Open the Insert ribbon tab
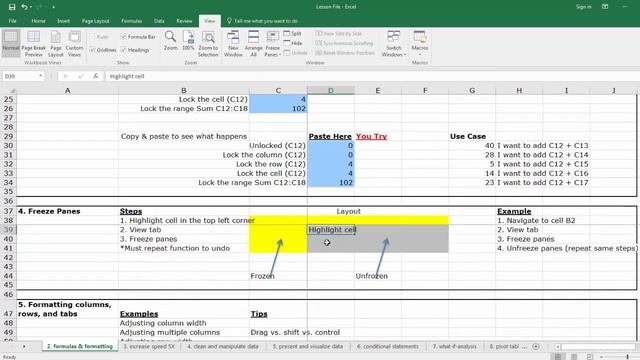Viewport: 640px width, 360px height. click(x=63, y=21)
